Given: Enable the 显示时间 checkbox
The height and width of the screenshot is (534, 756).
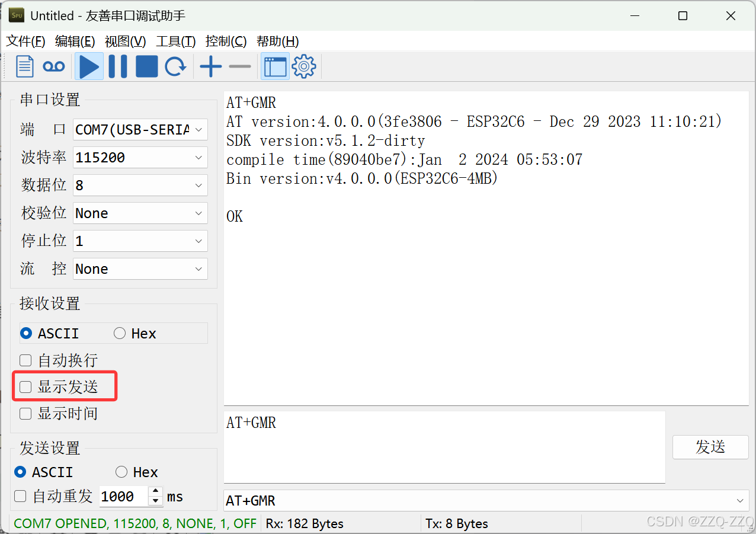Looking at the screenshot, I should tap(58, 414).
